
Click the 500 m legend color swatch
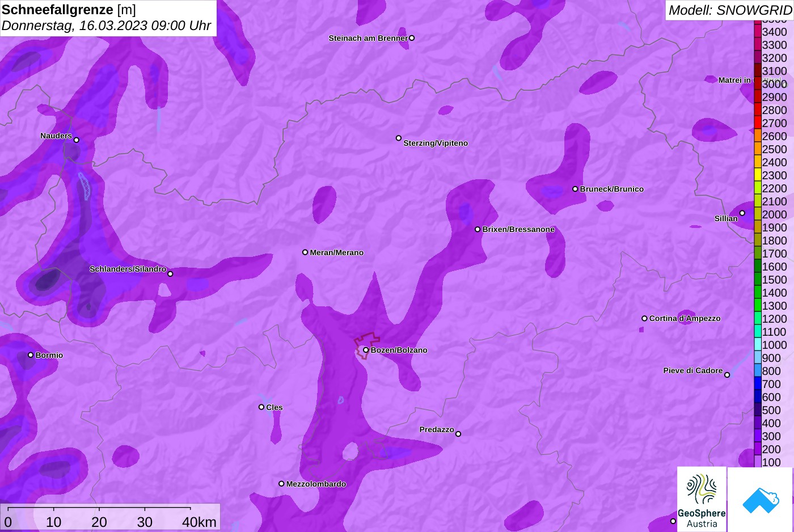click(x=758, y=409)
